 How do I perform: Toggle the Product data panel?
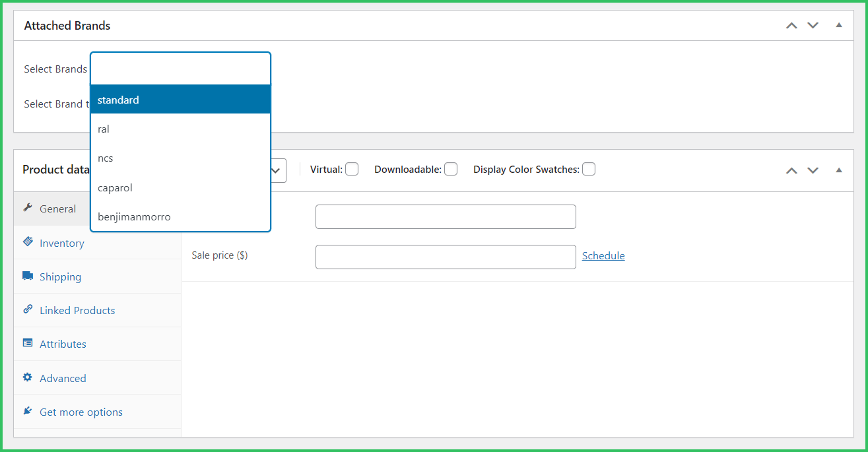[839, 170]
